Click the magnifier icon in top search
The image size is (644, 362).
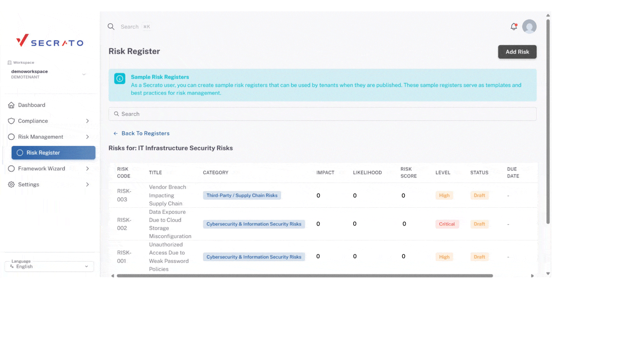(x=111, y=26)
